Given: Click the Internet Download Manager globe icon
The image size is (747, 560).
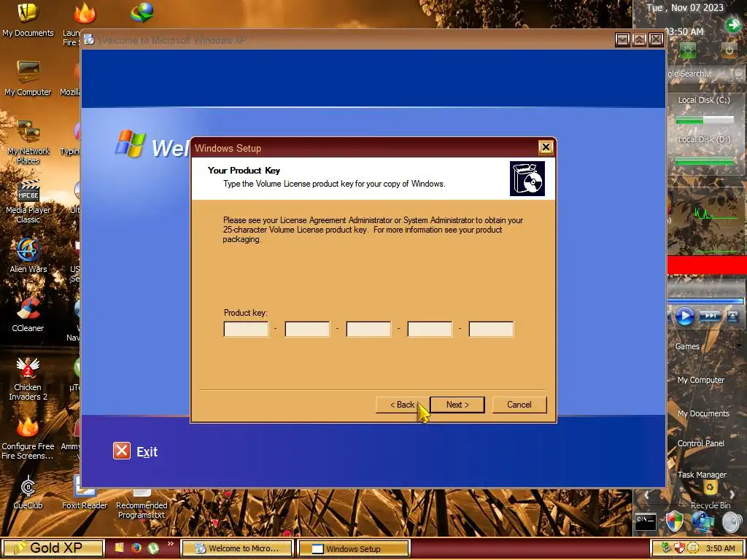Looking at the screenshot, I should [142, 13].
